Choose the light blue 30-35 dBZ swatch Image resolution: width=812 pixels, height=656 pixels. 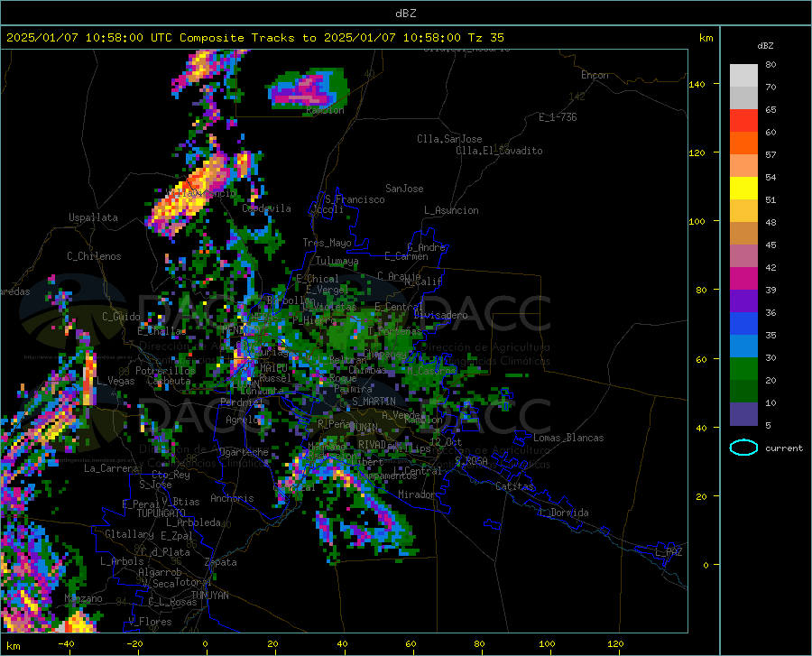tap(743, 346)
